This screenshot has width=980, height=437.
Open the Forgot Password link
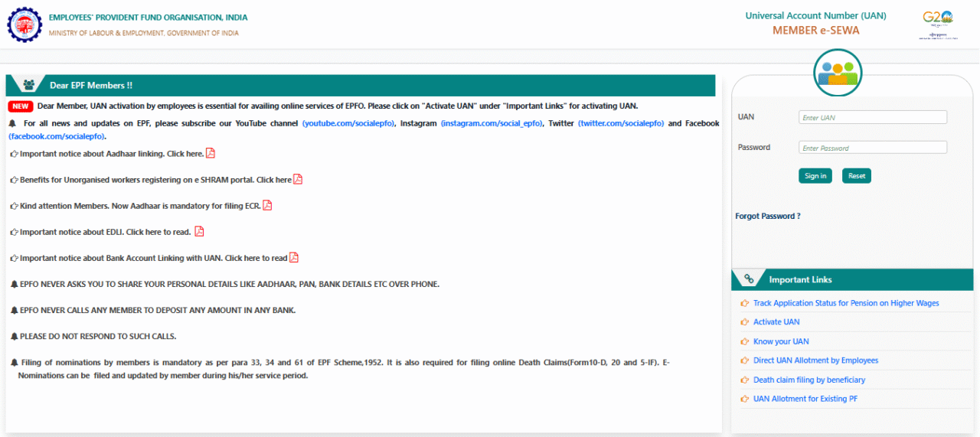[x=768, y=216]
